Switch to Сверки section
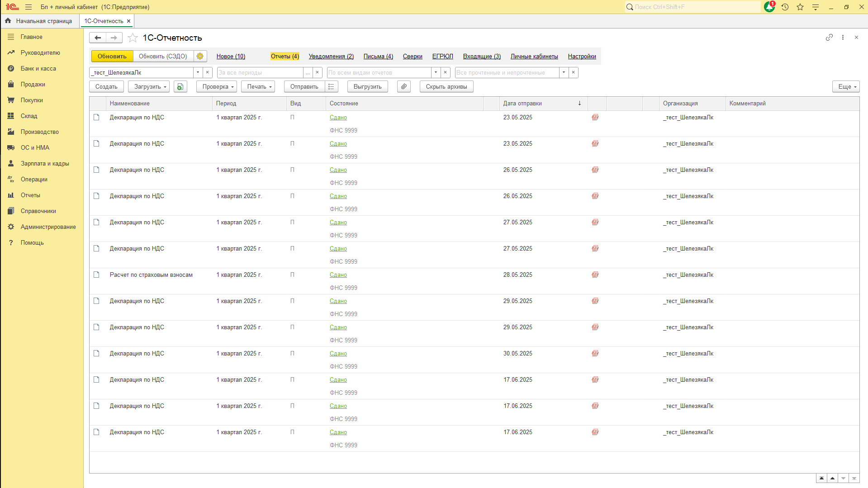Image resolution: width=868 pixels, height=488 pixels. (413, 56)
